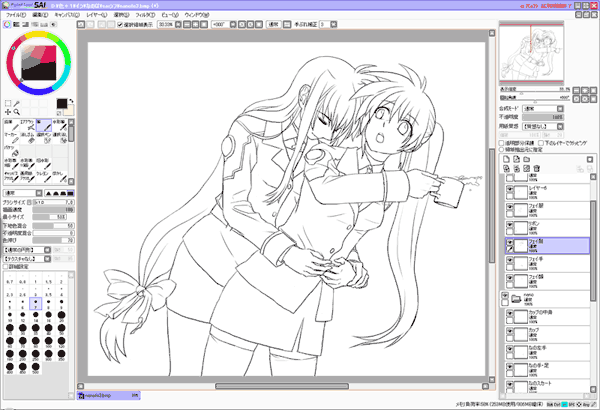Viewport: 600px width, 410px height.
Task: Show the RGB slider panel icon
Action: point(16,25)
